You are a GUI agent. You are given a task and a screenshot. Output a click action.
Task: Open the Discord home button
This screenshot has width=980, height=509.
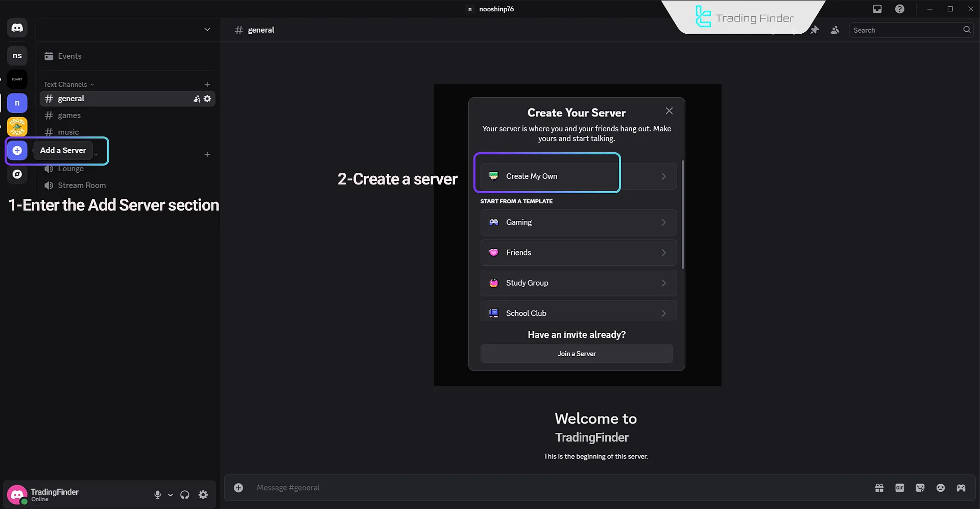[x=17, y=28]
